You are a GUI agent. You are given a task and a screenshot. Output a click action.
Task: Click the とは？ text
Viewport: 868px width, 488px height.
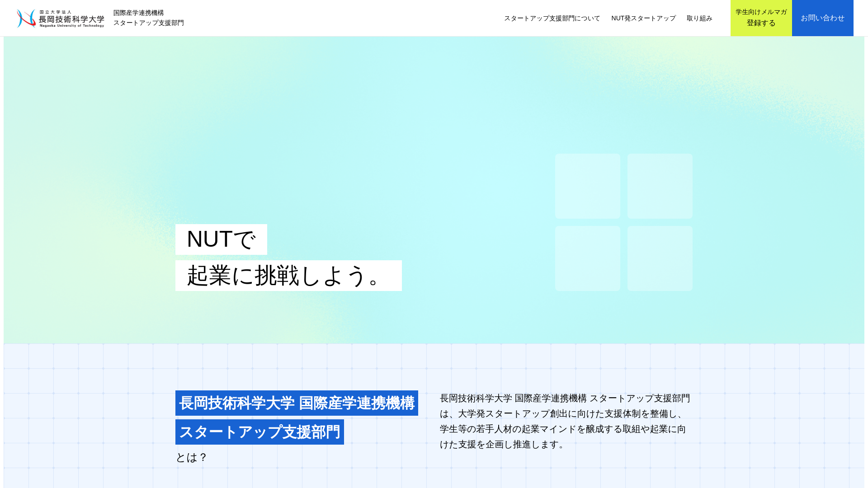191,458
